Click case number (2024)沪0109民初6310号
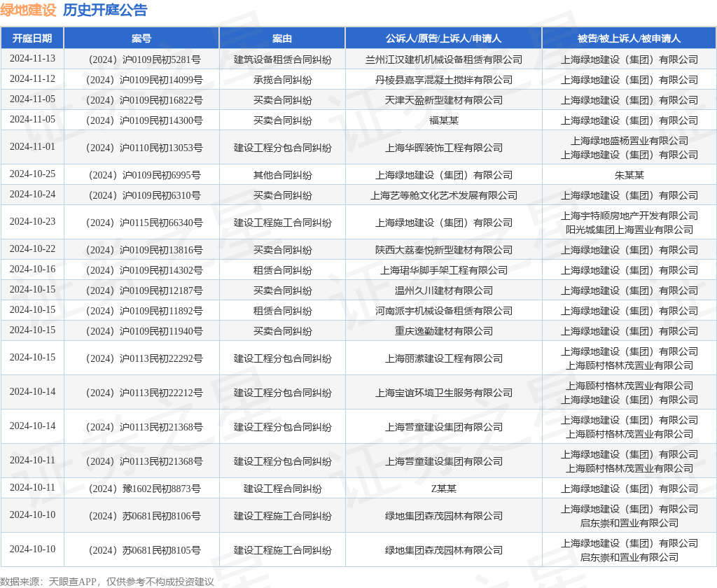This screenshot has height=588, width=717. coord(144,195)
